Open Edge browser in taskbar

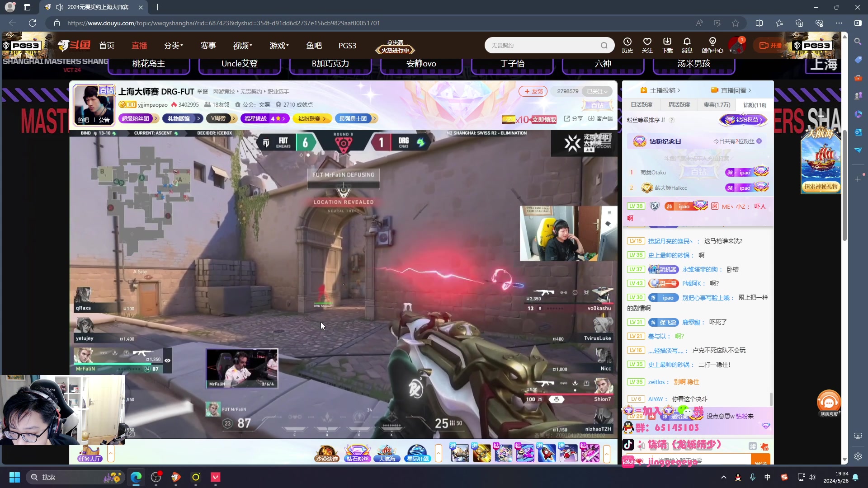[x=136, y=477]
